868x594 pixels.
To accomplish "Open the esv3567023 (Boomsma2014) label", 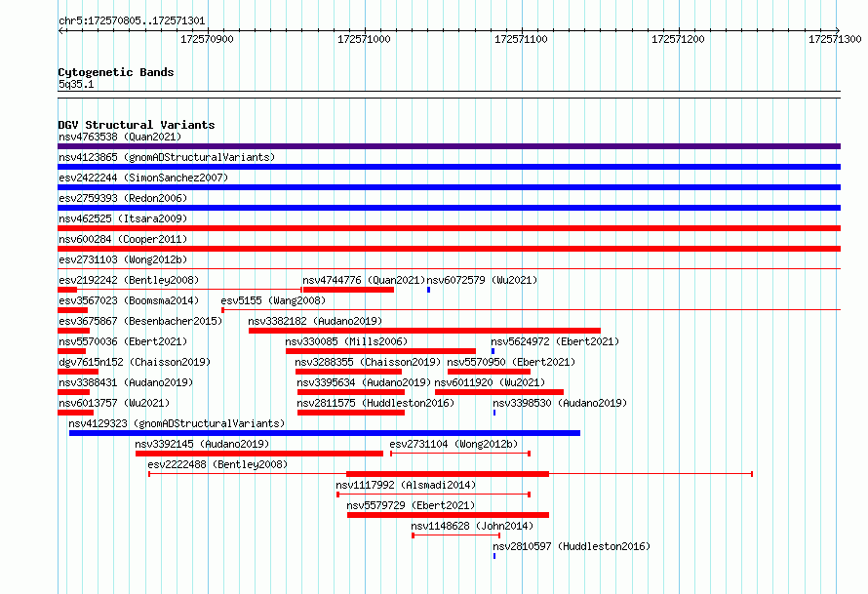I will click(x=129, y=300).
